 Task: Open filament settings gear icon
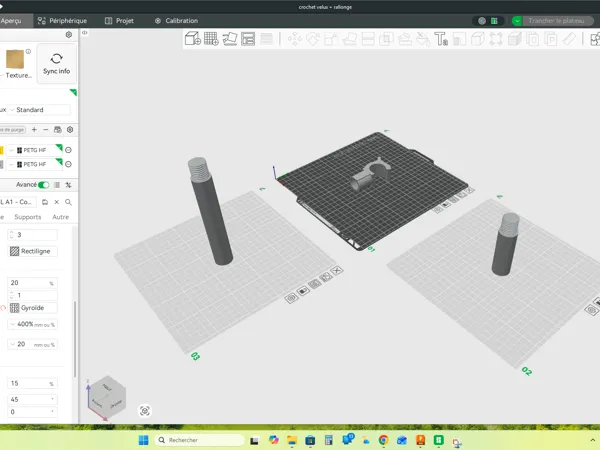[x=70, y=130]
